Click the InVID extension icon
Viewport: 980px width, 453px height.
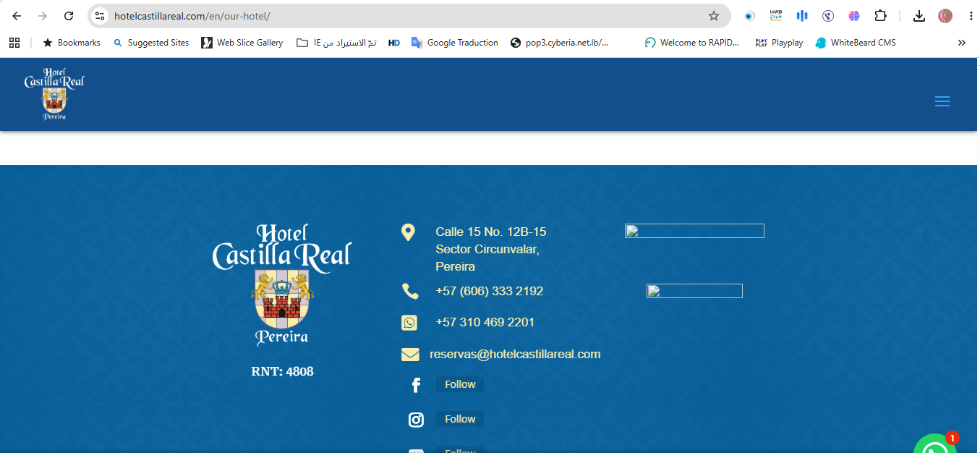[776, 16]
